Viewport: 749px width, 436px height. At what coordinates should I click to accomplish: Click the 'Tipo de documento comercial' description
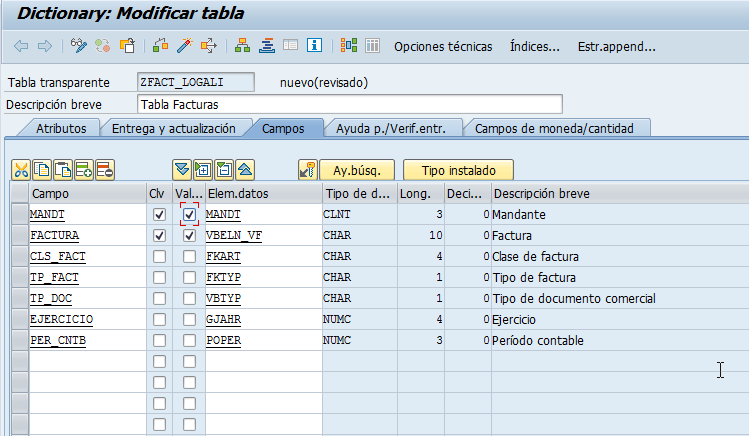pyautogui.click(x=574, y=298)
